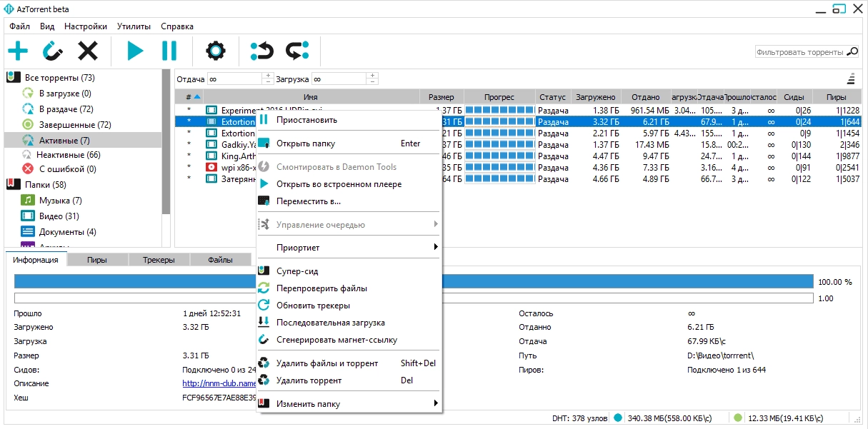Viewport: 868px width, 429px height.
Task: Click the columns menu icon above the table
Action: (851, 79)
